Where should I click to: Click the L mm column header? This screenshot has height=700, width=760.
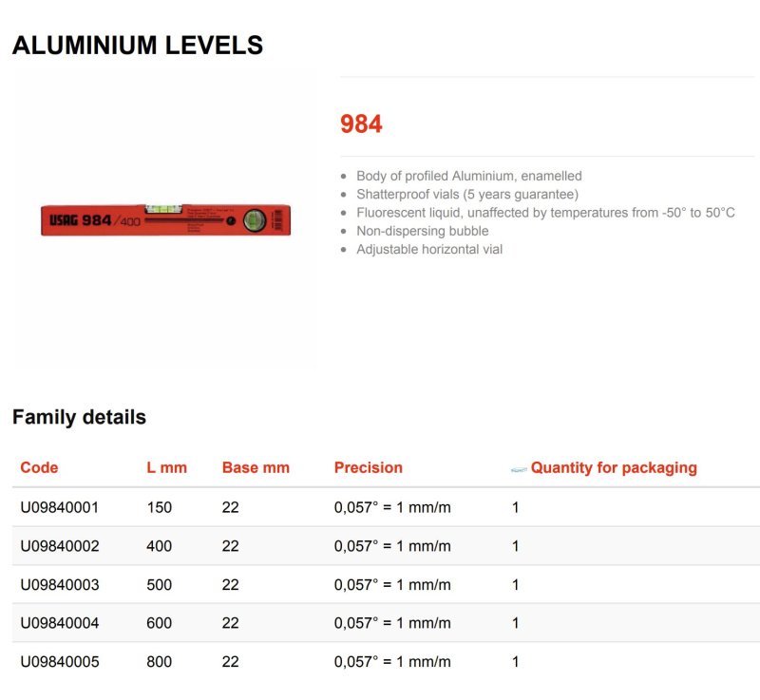(167, 467)
